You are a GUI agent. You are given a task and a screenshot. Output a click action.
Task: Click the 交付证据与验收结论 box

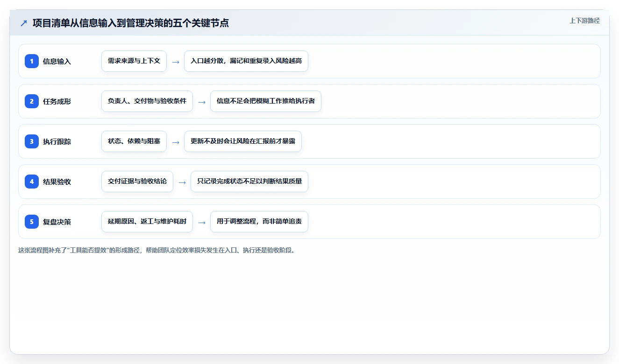[137, 182]
